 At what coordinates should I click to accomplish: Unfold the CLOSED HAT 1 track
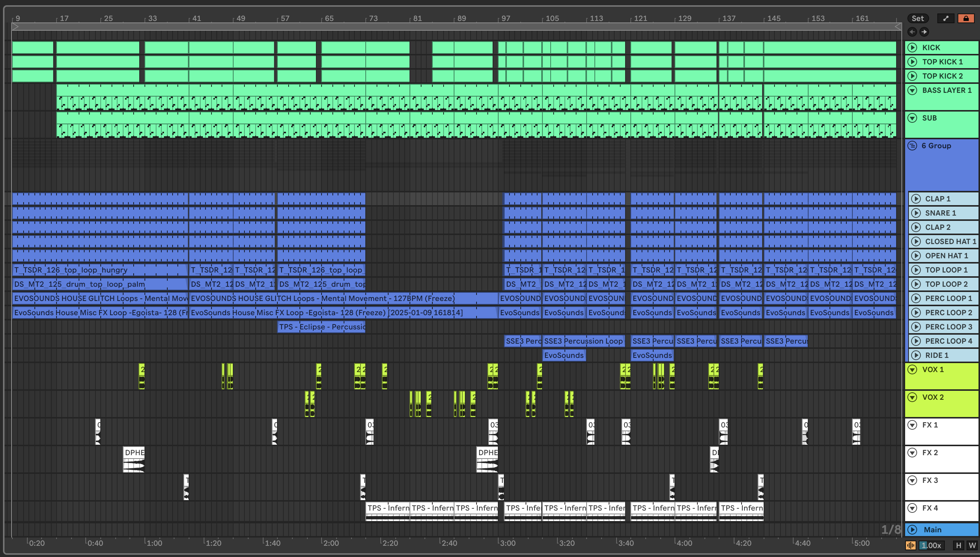coord(915,241)
